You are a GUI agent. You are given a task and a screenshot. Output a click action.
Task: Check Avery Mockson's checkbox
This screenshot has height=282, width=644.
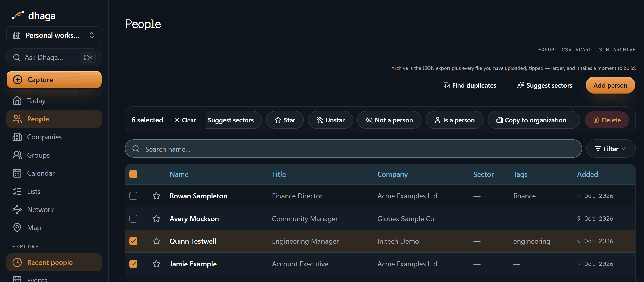[x=133, y=219]
